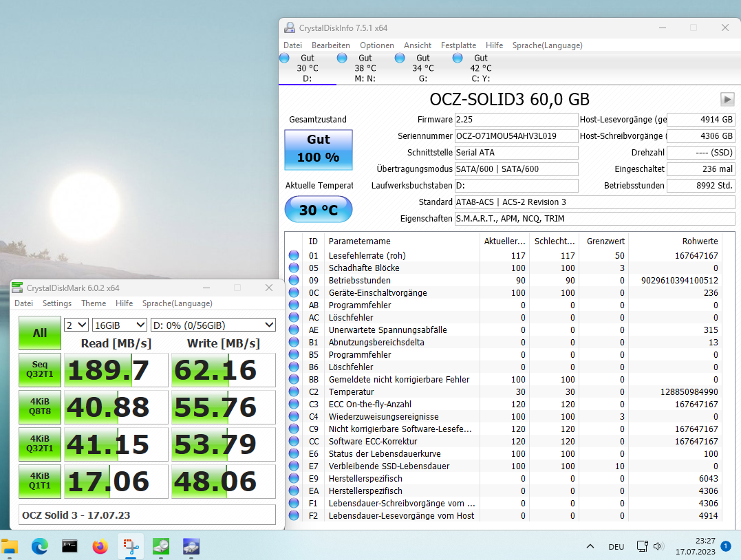The image size is (741, 560).
Task: Open Bearbeiten menu in CrystalDiskInfo
Action: [x=331, y=45]
